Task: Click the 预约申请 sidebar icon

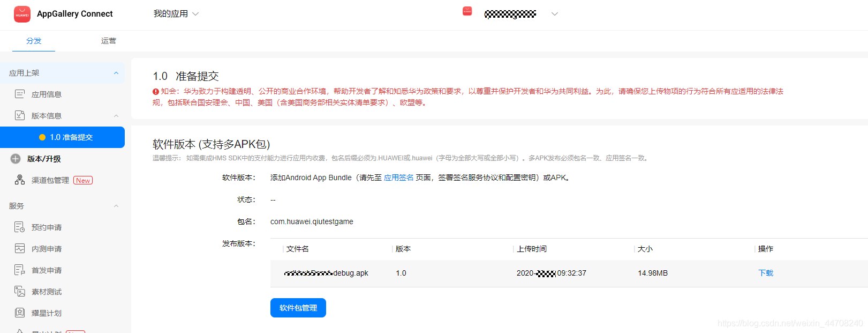Action: pyautogui.click(x=20, y=227)
